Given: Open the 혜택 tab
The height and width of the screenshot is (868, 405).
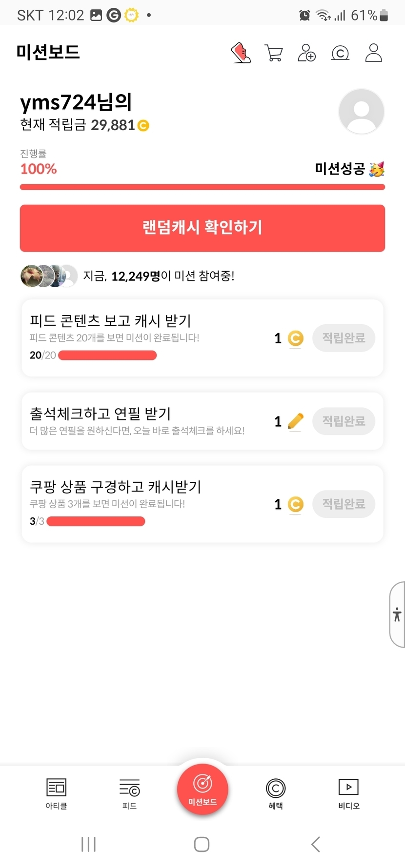Looking at the screenshot, I should (x=276, y=793).
